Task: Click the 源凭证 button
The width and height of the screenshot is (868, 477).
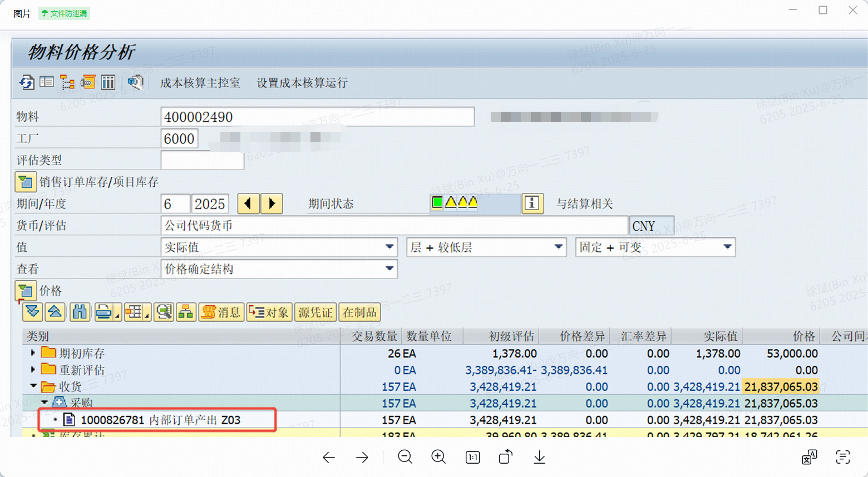Action: (315, 312)
